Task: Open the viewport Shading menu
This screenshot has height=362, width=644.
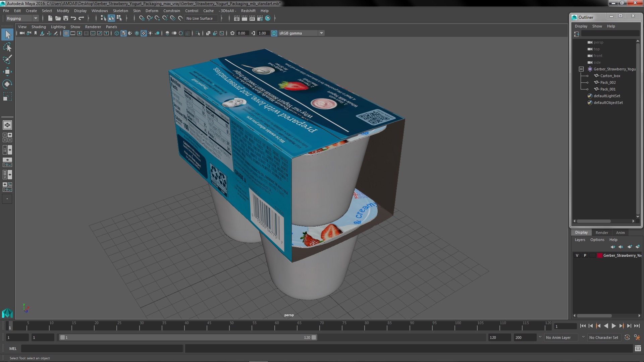Action: tap(39, 27)
